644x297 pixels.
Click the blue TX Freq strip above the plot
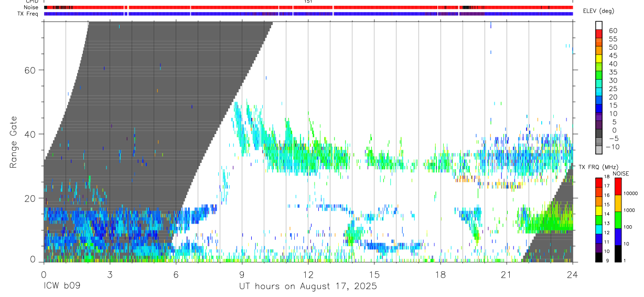tap(308, 14)
